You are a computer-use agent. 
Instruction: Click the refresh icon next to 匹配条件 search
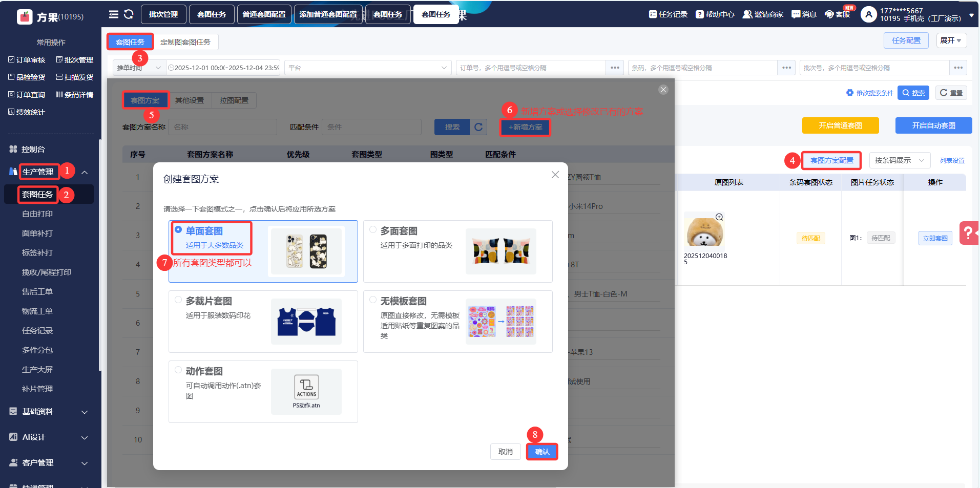coord(478,127)
